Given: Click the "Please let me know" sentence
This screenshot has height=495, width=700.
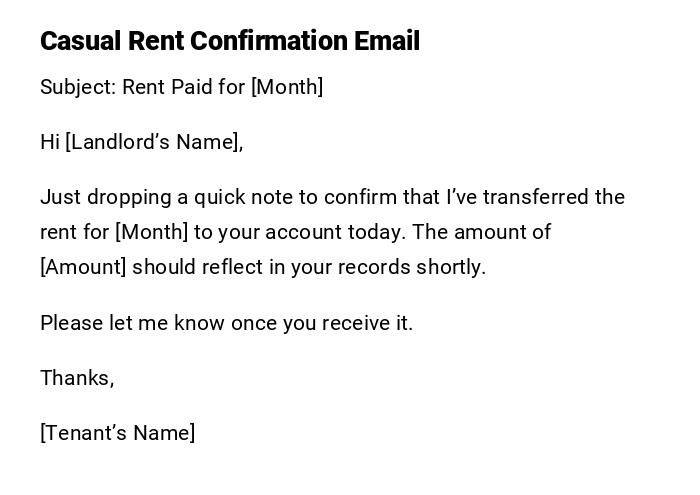Looking at the screenshot, I should tap(226, 323).
